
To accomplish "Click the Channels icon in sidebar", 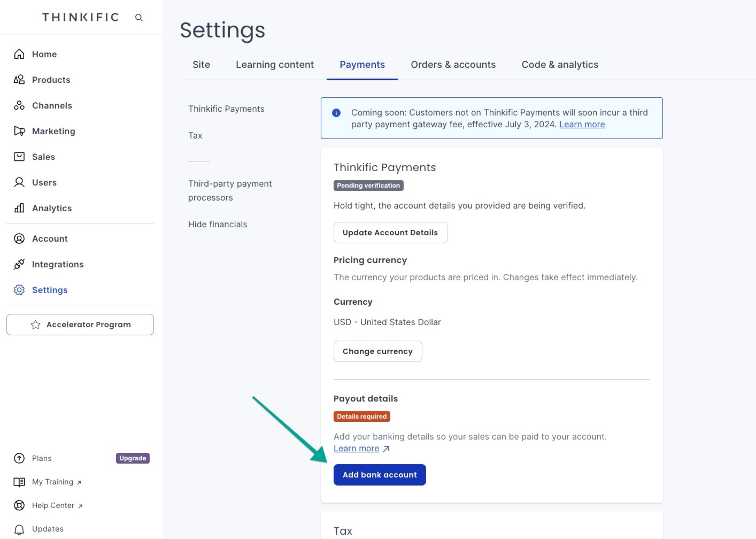I will point(19,105).
